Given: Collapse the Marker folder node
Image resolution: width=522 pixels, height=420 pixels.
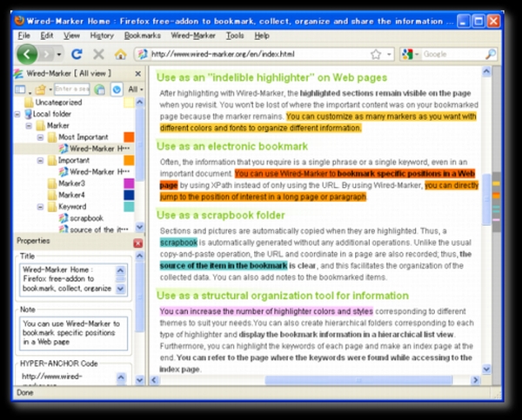Looking at the screenshot, I should [x=29, y=126].
